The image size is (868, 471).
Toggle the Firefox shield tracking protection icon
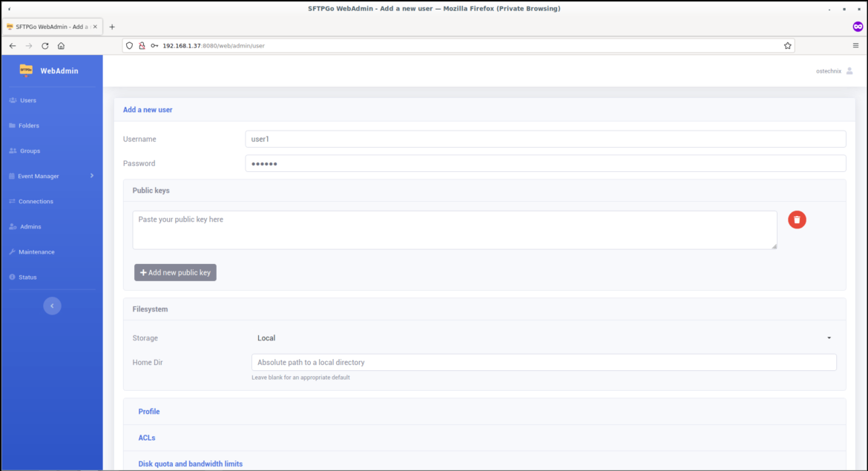(129, 45)
